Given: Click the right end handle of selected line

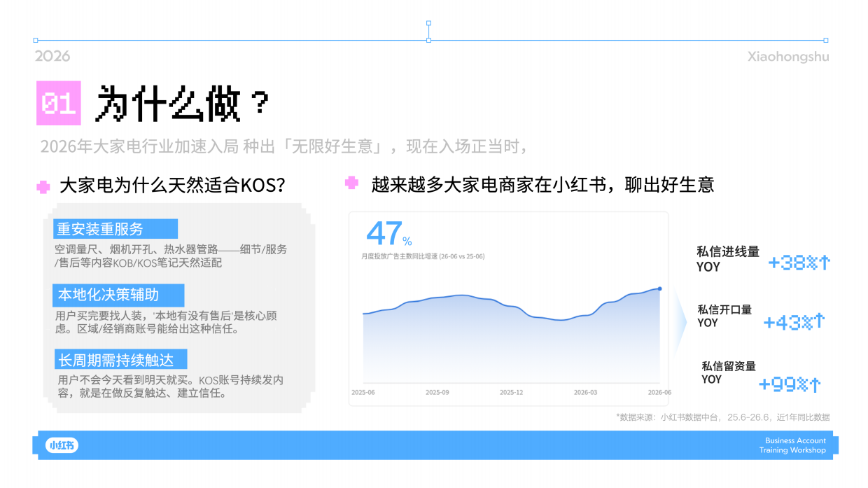Looking at the screenshot, I should pyautogui.click(x=826, y=40).
